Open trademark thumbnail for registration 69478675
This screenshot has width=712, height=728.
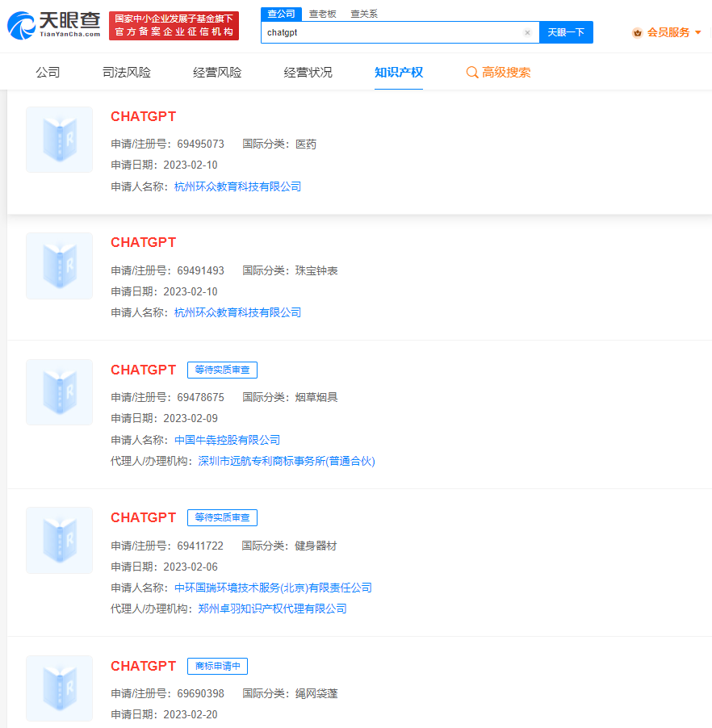point(60,392)
